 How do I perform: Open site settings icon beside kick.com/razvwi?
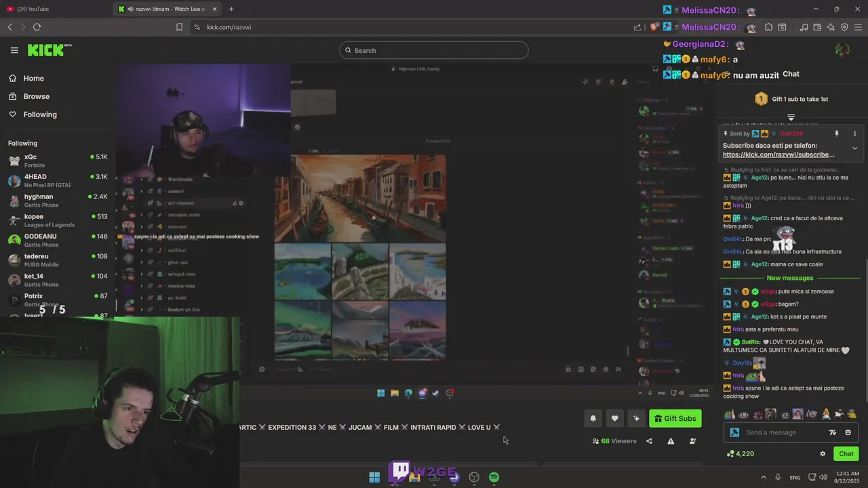pos(197,27)
